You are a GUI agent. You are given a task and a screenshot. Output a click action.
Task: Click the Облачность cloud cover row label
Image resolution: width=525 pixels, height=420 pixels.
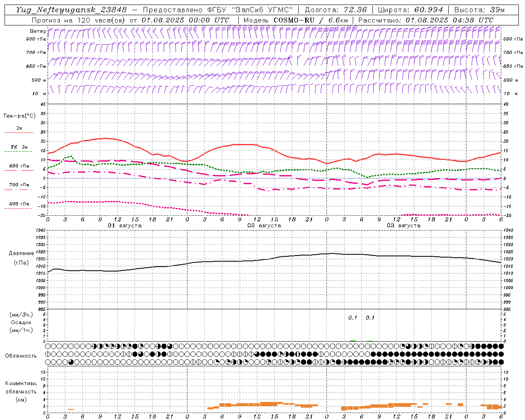[21, 356]
